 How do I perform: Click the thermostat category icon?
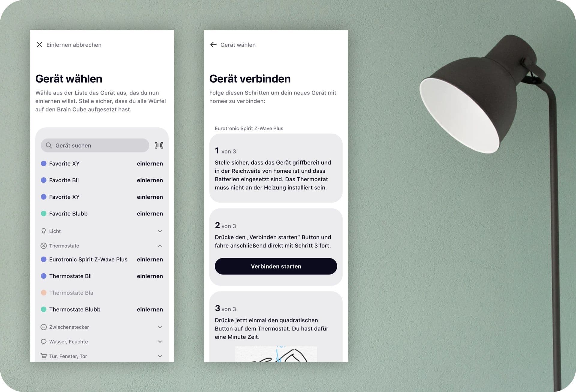click(43, 245)
